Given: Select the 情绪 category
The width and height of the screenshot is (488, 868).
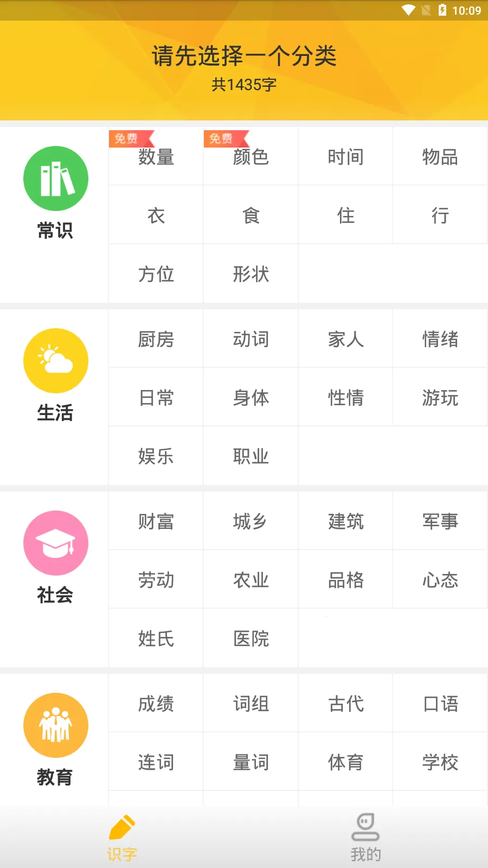Looking at the screenshot, I should (440, 339).
